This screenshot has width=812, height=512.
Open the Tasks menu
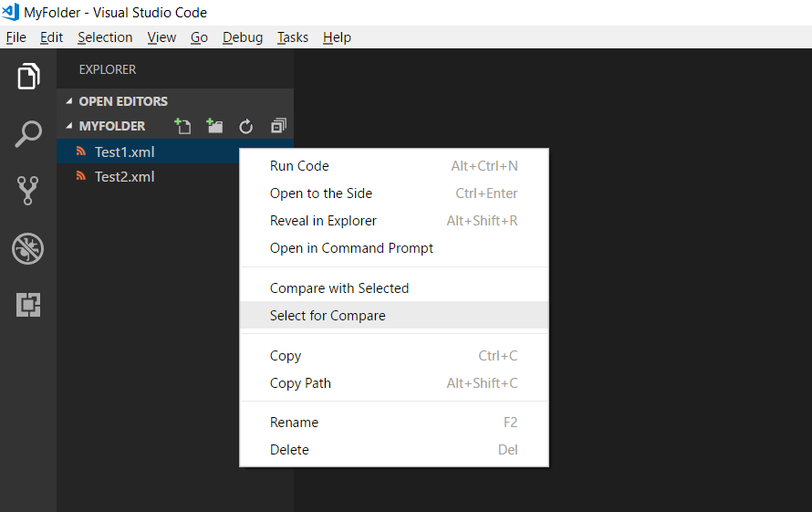pyautogui.click(x=293, y=37)
